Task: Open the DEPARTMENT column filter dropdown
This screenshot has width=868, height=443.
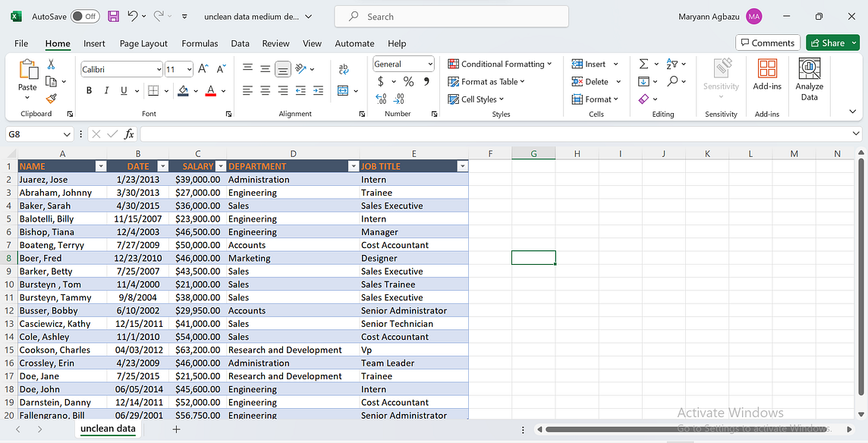Action: click(354, 165)
